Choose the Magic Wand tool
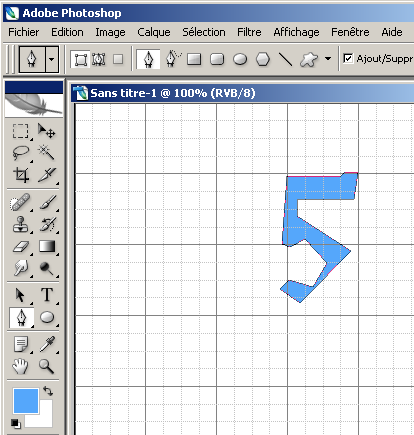 pyautogui.click(x=46, y=152)
